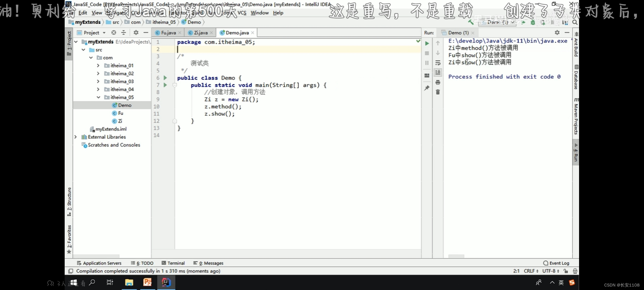The width and height of the screenshot is (644, 290).
Task: Collapse the myExtends root node
Action: (76, 42)
